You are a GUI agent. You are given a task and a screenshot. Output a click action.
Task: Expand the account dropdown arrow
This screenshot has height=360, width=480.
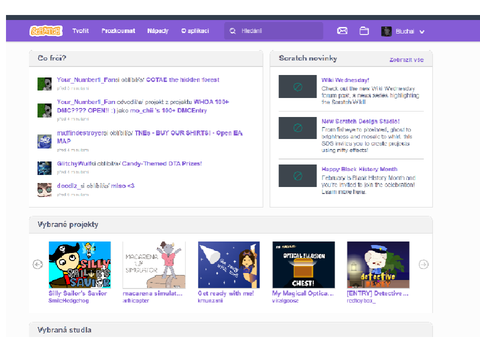pos(422,32)
